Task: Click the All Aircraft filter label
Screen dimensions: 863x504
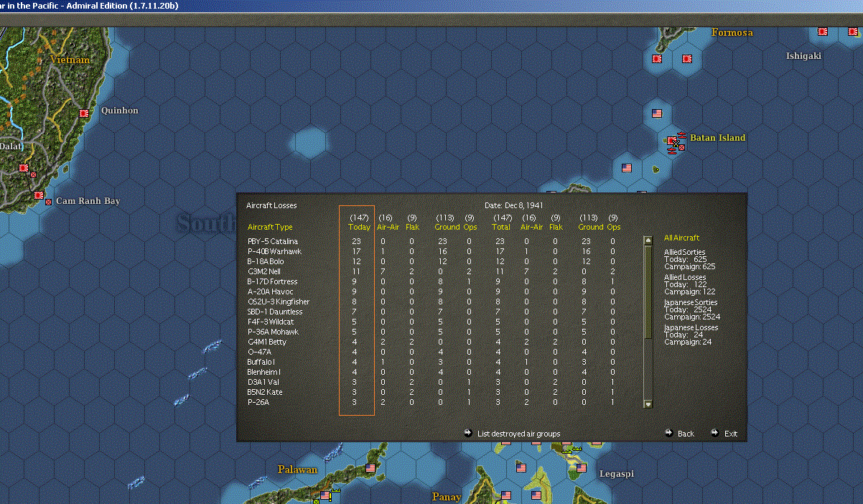Action: point(681,238)
